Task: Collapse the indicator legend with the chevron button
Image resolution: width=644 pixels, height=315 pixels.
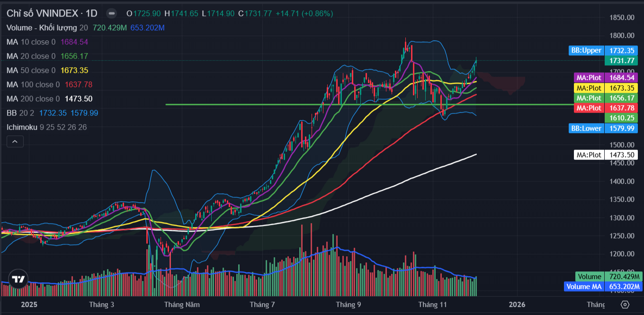Action: [15, 141]
